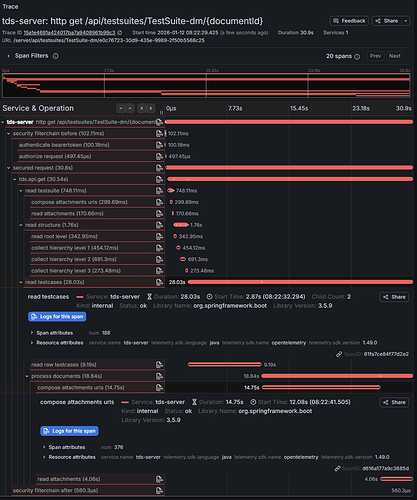
Task: Collapse the tds-server root span
Action: tap(3, 122)
